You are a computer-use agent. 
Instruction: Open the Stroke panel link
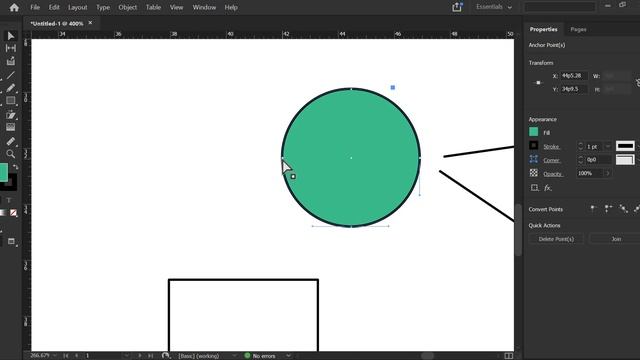point(551,147)
